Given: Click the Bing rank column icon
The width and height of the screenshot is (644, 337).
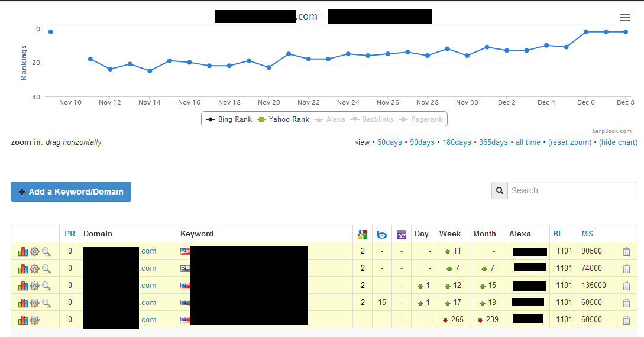Looking at the screenshot, I should [382, 235].
